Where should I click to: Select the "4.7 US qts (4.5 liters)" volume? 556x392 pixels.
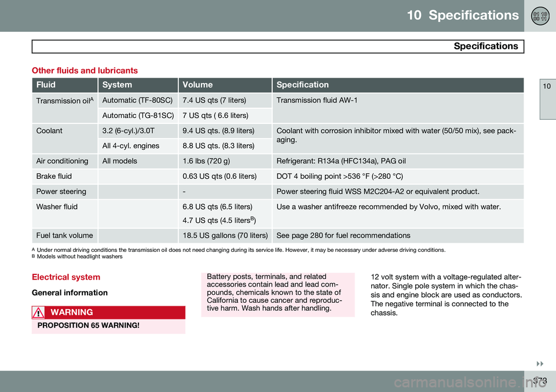(219, 220)
